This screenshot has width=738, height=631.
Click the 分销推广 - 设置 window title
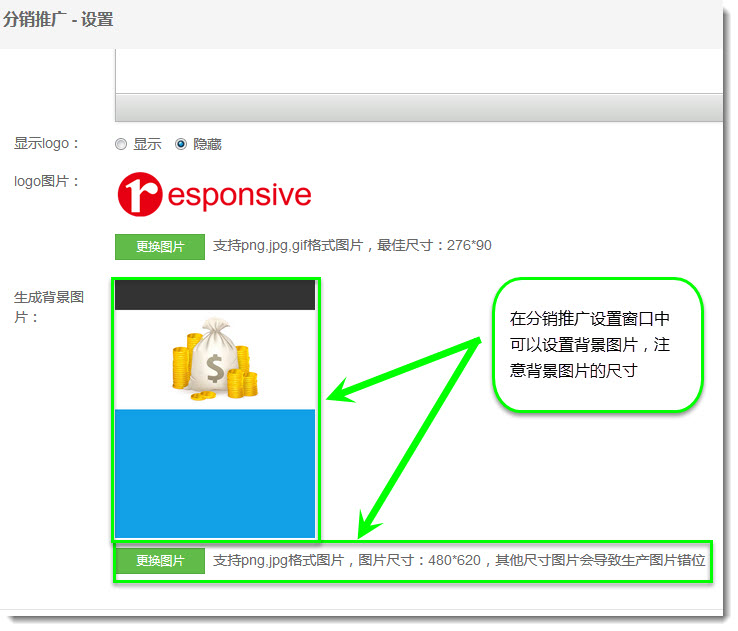pyautogui.click(x=58, y=20)
